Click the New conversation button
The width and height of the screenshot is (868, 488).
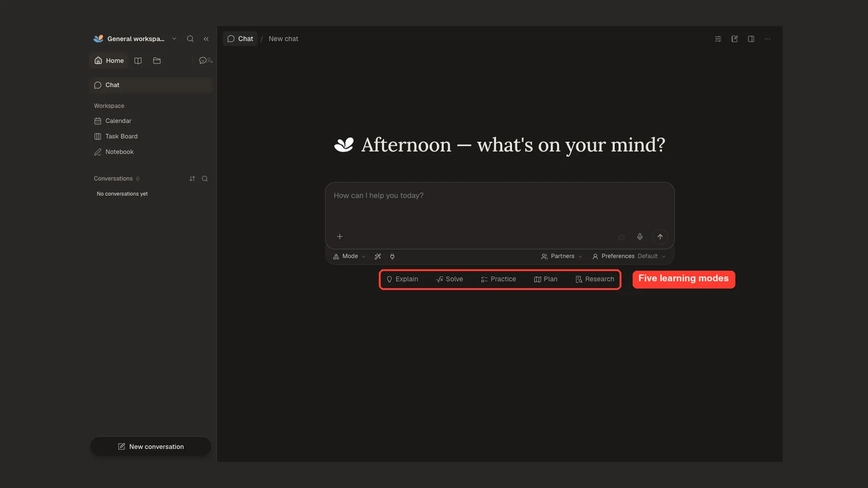(x=151, y=447)
